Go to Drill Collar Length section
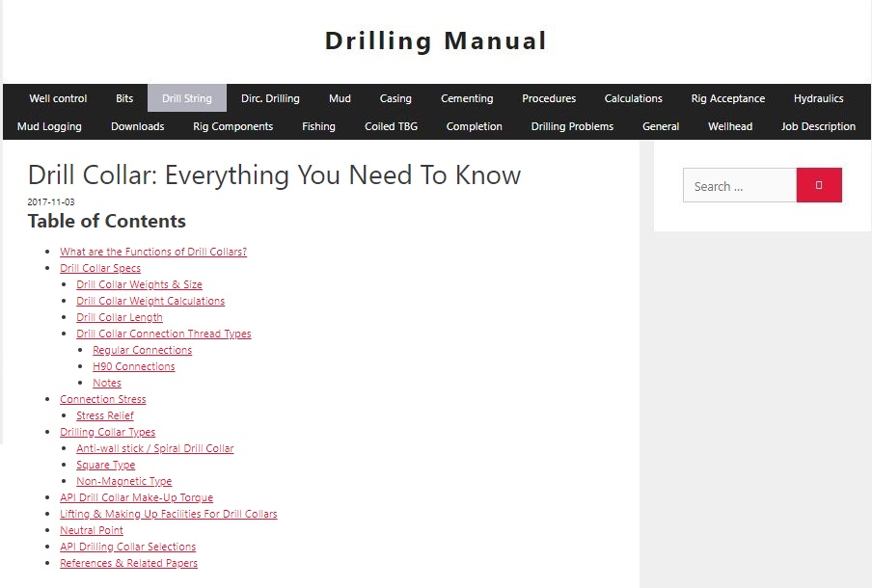Image resolution: width=872 pixels, height=588 pixels. tap(120, 317)
